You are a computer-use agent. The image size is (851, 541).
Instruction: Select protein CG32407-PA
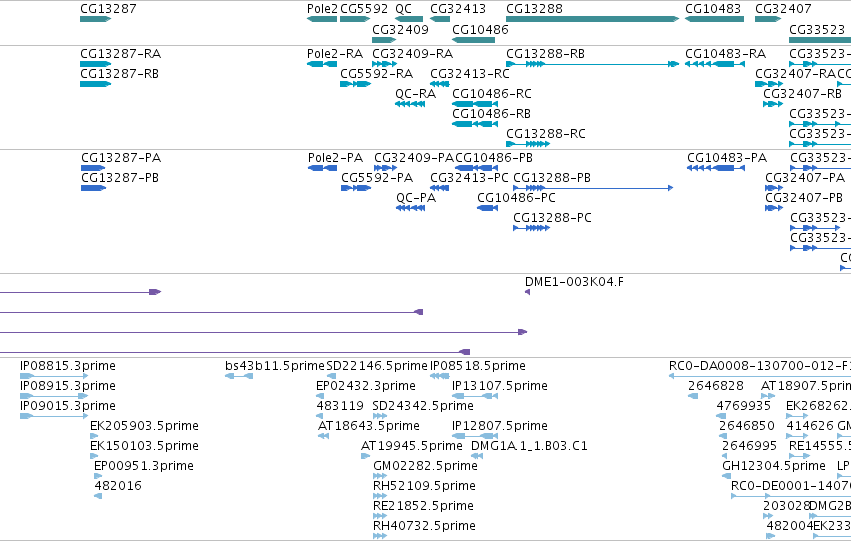[x=774, y=188]
